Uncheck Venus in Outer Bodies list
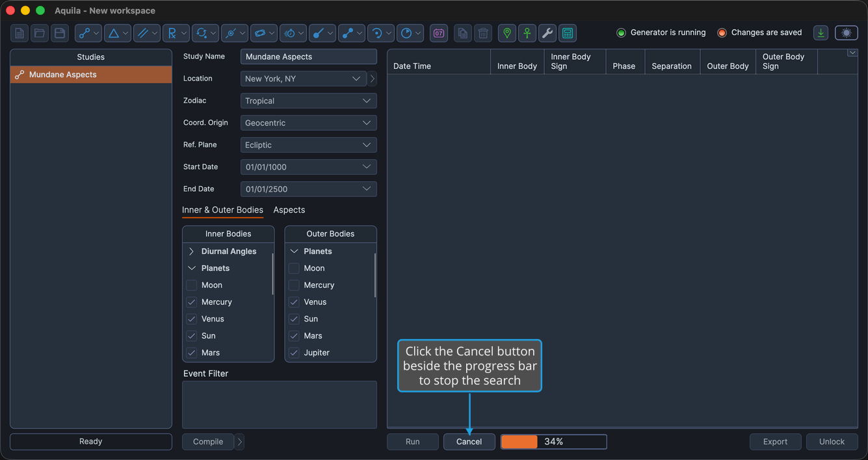This screenshot has width=868, height=460. (294, 302)
